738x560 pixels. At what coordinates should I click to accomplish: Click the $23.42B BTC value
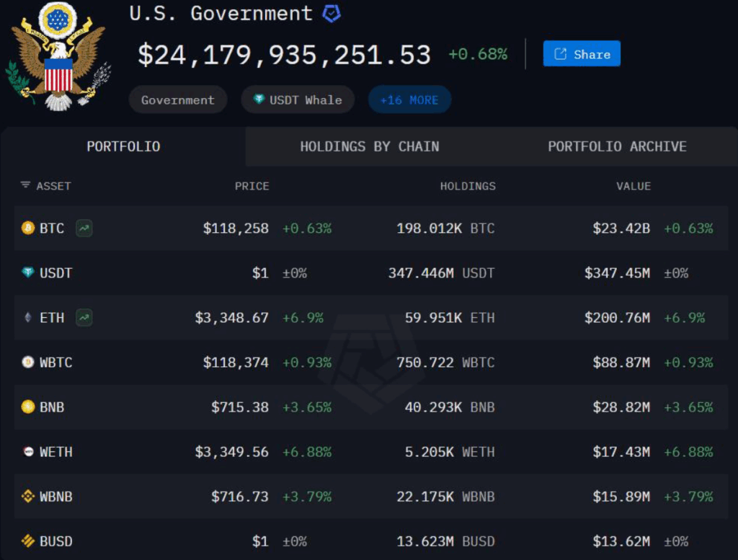pyautogui.click(x=621, y=228)
